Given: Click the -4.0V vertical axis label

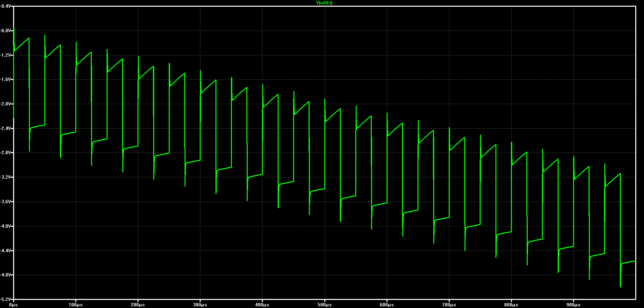Looking at the screenshot, I should [6, 226].
